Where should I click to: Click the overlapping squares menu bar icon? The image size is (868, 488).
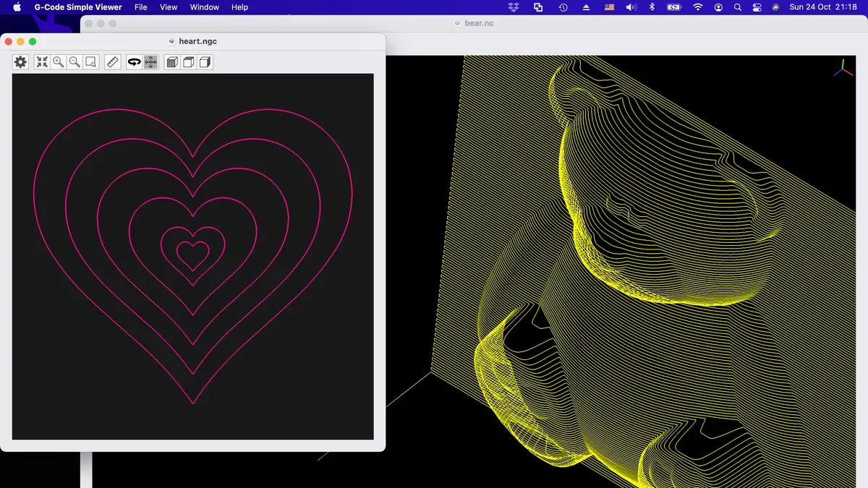[x=538, y=7]
